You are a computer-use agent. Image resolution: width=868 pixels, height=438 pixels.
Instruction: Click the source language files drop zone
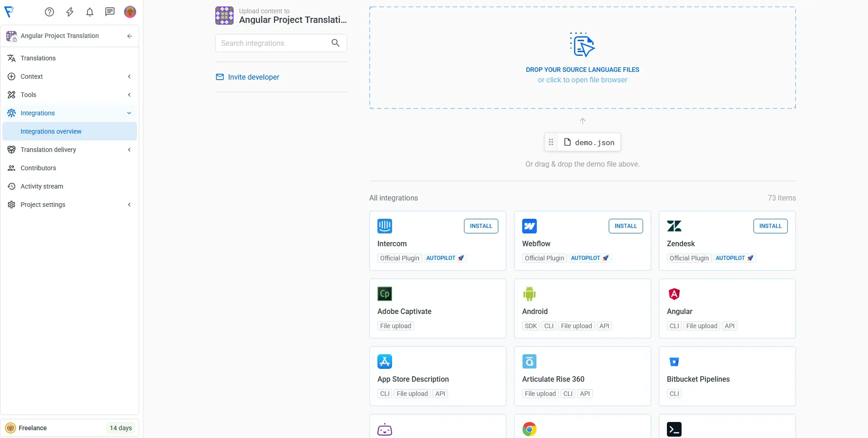(582, 58)
